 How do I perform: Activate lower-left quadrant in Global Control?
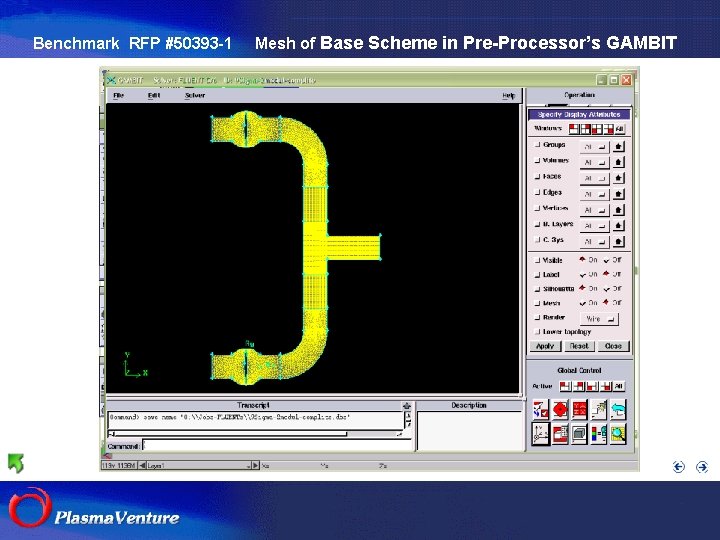[x=592, y=386]
